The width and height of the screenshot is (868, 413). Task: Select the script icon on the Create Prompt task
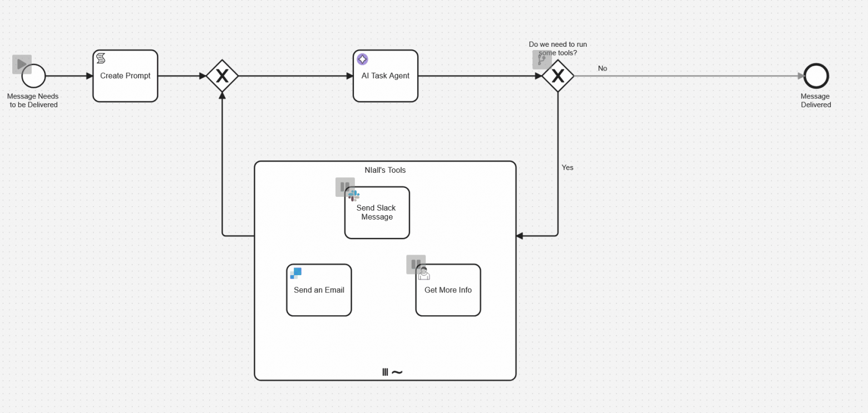click(x=100, y=58)
